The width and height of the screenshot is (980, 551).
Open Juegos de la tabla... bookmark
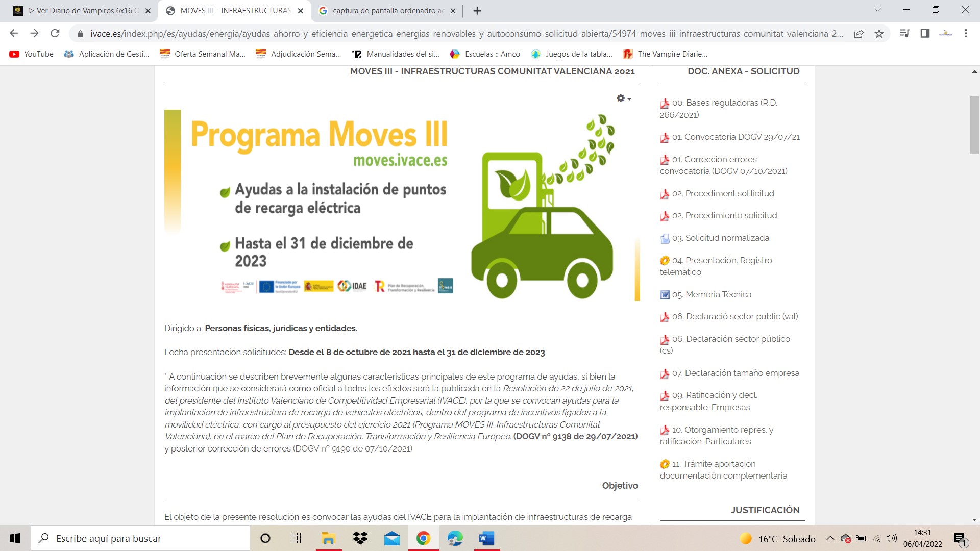(572, 54)
